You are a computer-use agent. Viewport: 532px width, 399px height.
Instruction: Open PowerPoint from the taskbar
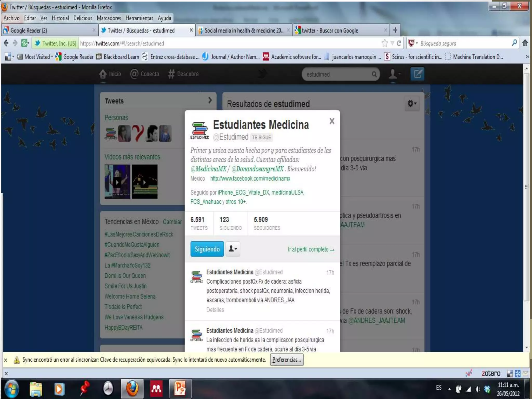[180, 389]
